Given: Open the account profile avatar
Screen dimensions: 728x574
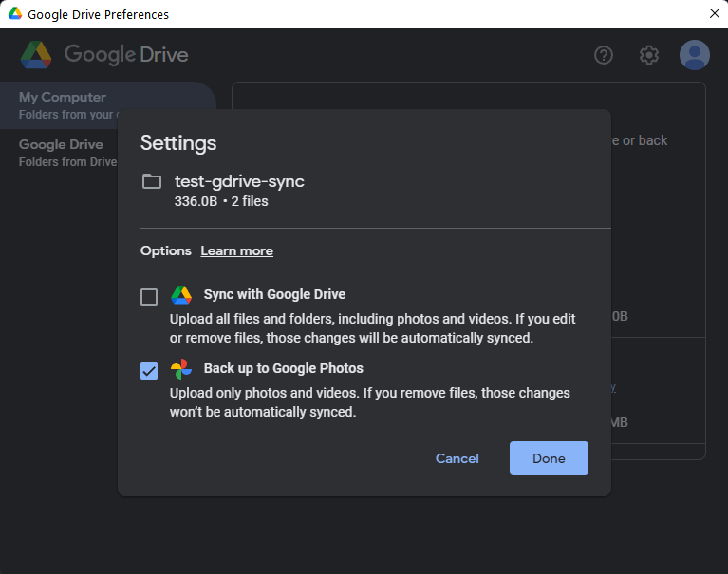Looking at the screenshot, I should 694,55.
